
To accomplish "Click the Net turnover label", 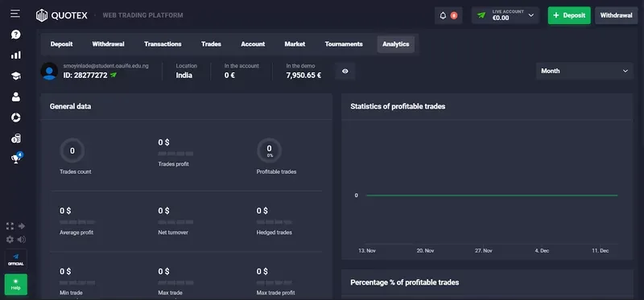I will (x=173, y=232).
